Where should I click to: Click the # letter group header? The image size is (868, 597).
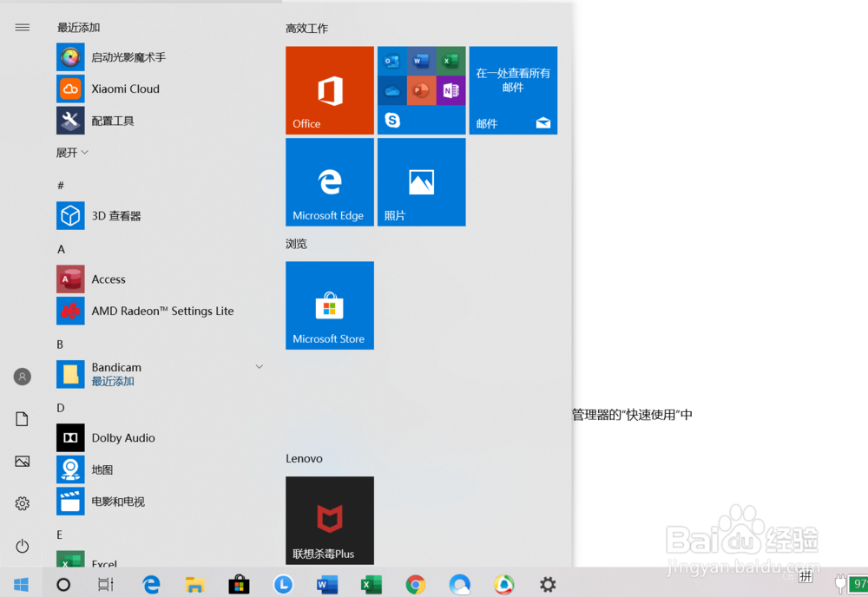pos(61,186)
